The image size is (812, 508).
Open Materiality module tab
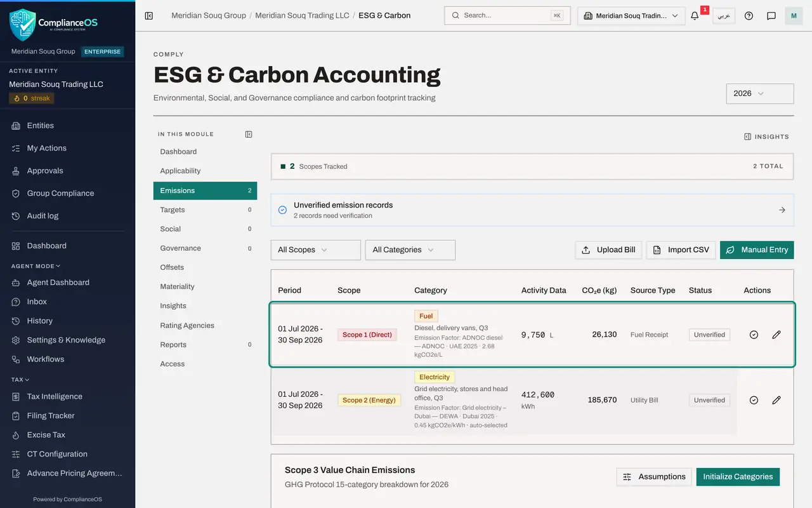click(205, 286)
